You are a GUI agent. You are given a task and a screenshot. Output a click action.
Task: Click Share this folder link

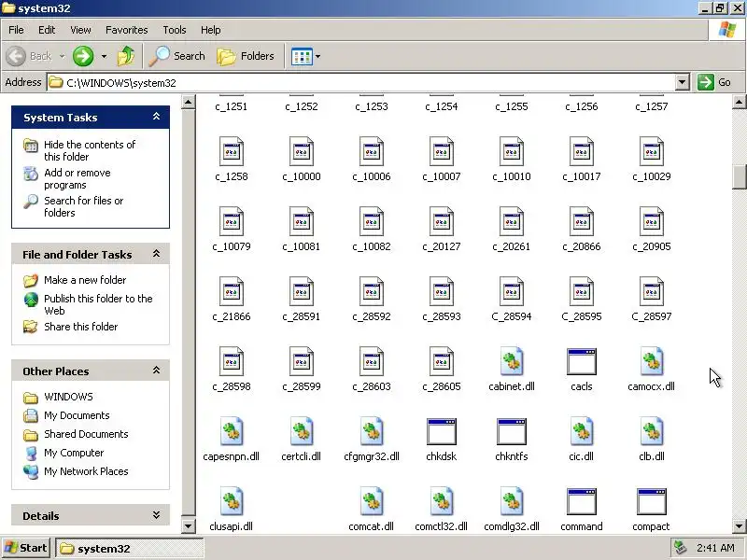coord(80,327)
